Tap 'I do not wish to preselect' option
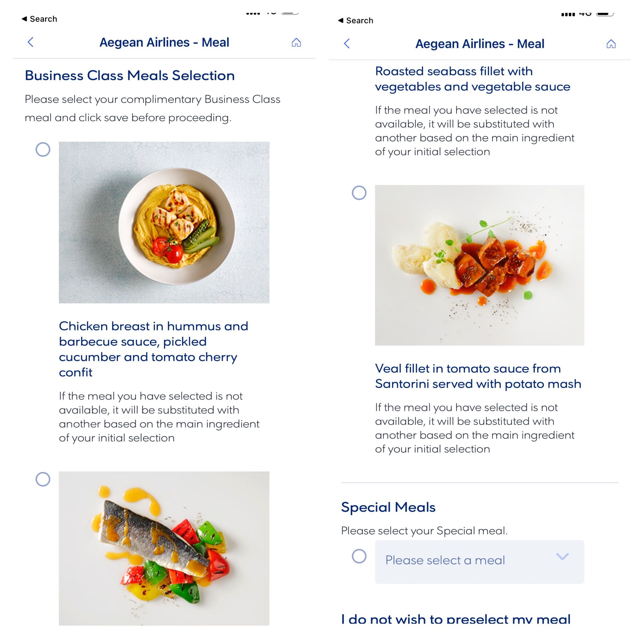Image resolution: width=644 pixels, height=644 pixels. 455,619
